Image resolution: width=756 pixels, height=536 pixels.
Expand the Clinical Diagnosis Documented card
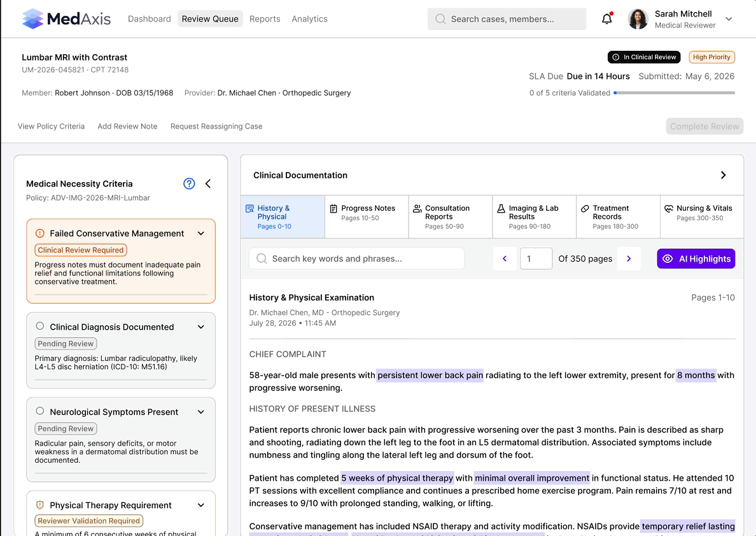(201, 327)
